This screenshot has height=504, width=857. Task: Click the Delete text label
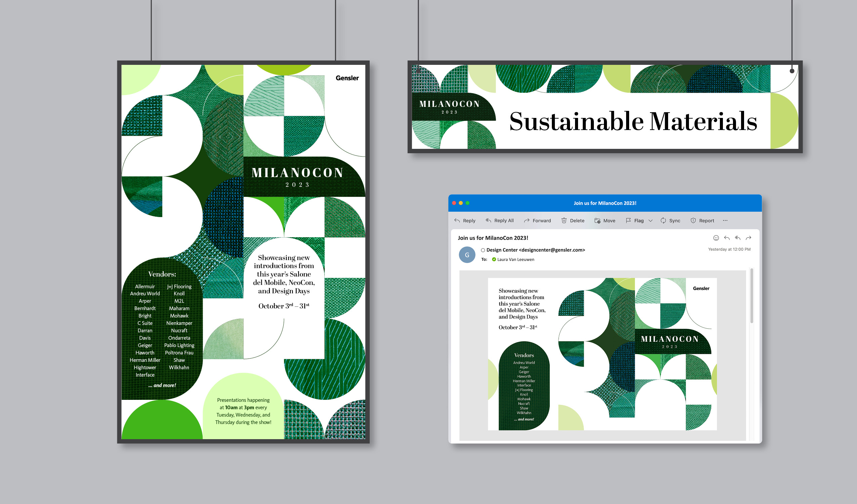point(577,221)
